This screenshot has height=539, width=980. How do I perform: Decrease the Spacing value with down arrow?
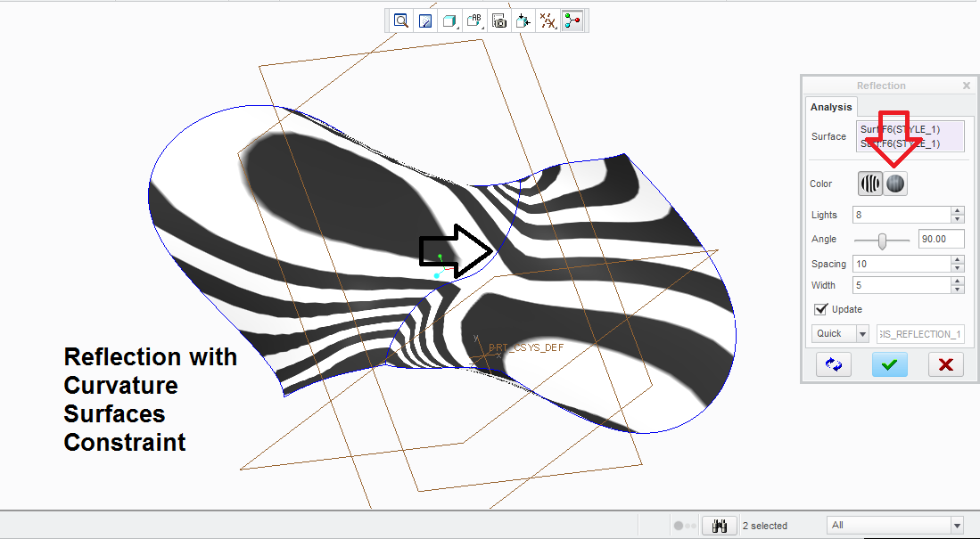coord(958,268)
